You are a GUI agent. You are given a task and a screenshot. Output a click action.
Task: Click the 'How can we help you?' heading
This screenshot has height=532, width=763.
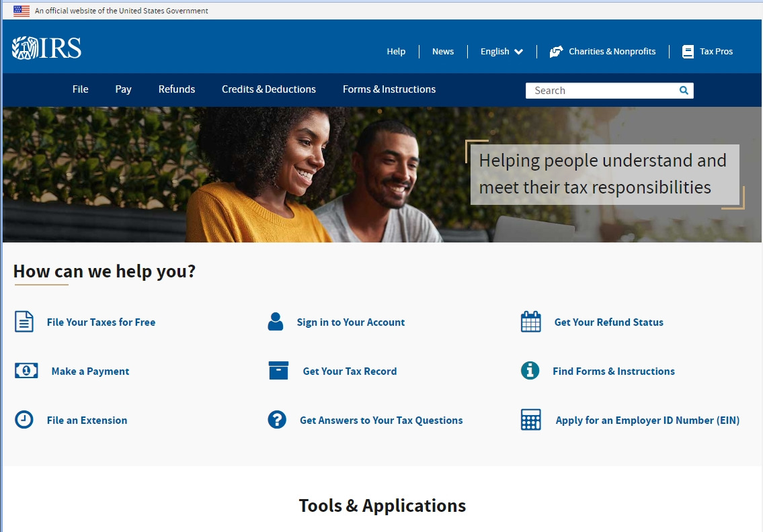105,271
